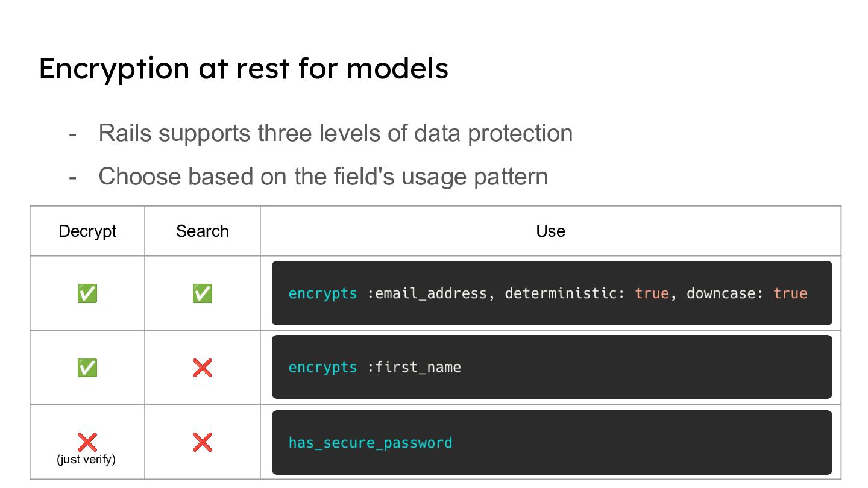Screen dimensions: 868x488
Task: Click the red cross in Search for :first_name row
Action: tap(202, 368)
